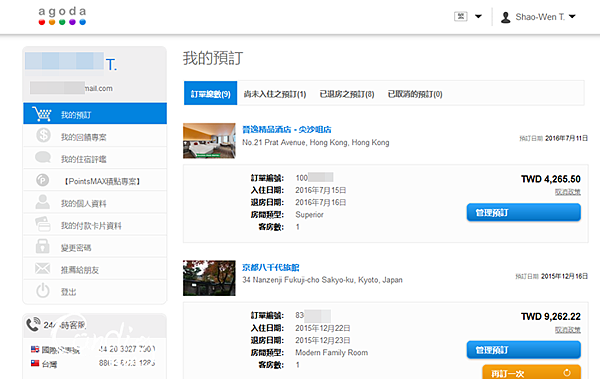The width and height of the screenshot is (600, 379).
Task: Click the agoda logo
Action: point(62,16)
